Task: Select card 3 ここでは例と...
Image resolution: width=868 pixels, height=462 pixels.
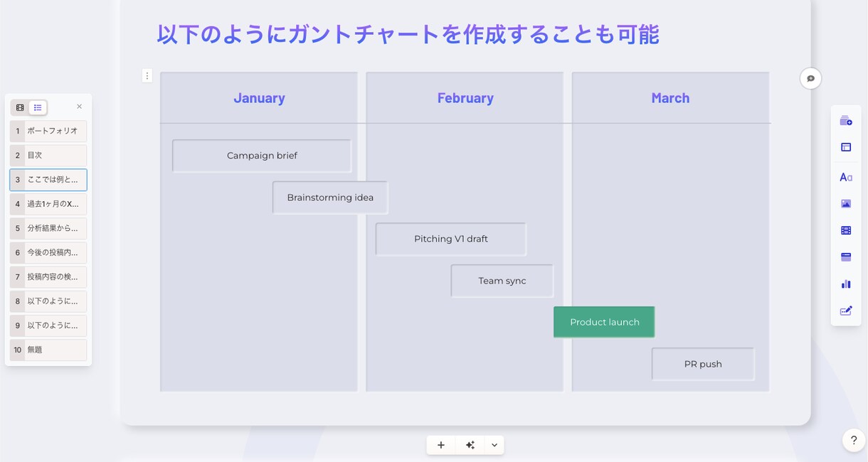Action: point(48,180)
